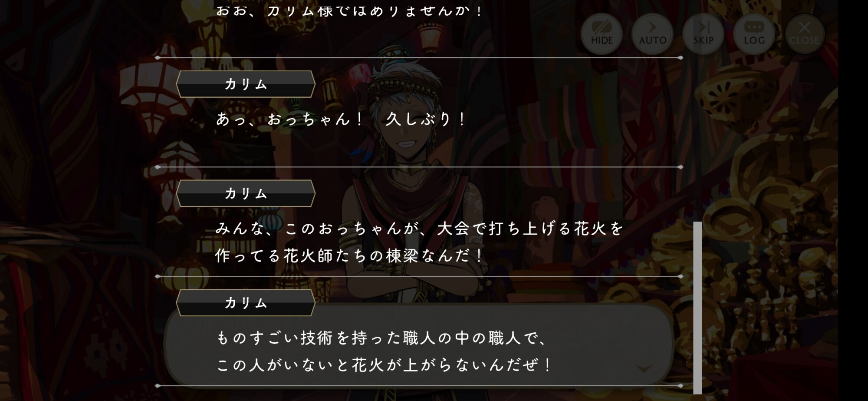Image resolution: width=868 pixels, height=401 pixels.
Task: Close the backlog with CLOSE button
Action: (804, 33)
